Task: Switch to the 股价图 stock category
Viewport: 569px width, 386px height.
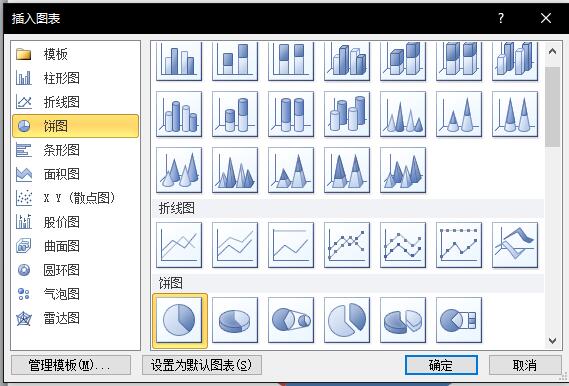Action: 75,222
